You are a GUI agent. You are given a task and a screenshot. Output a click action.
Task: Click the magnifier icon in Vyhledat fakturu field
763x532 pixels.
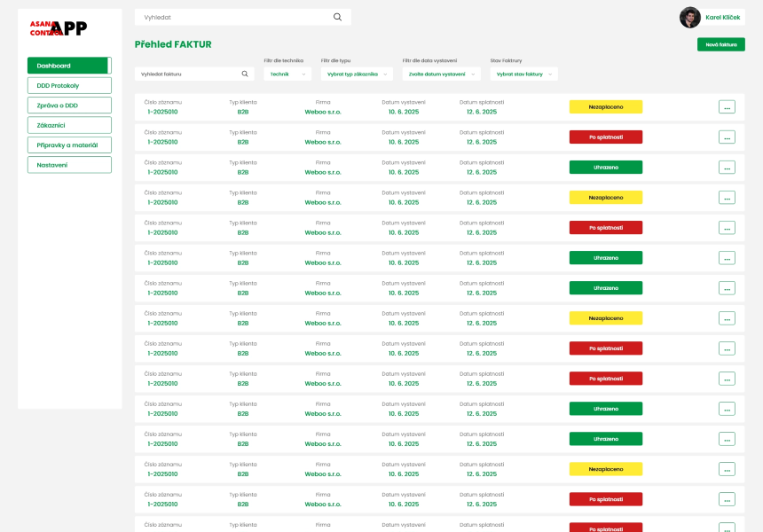coord(245,74)
